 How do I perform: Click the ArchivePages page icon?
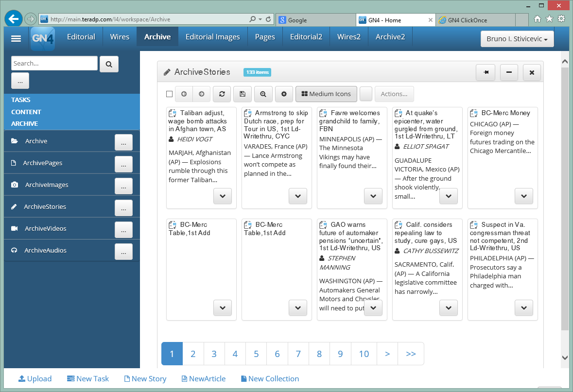pos(14,163)
